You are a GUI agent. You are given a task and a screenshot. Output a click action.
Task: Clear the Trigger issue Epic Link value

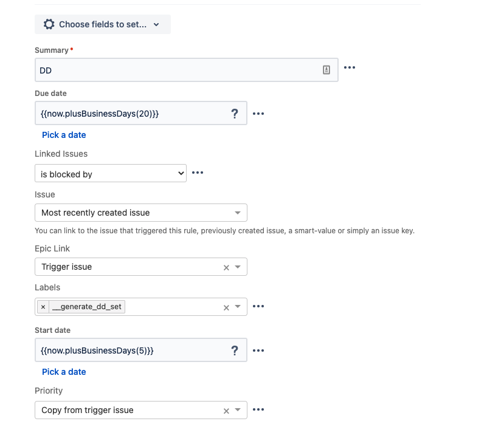(x=226, y=267)
